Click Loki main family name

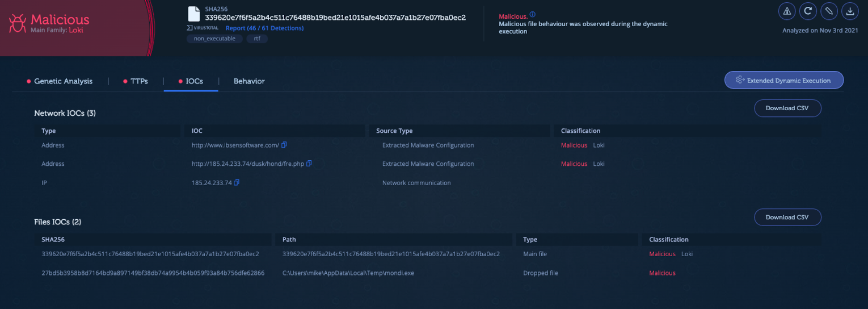pos(76,30)
